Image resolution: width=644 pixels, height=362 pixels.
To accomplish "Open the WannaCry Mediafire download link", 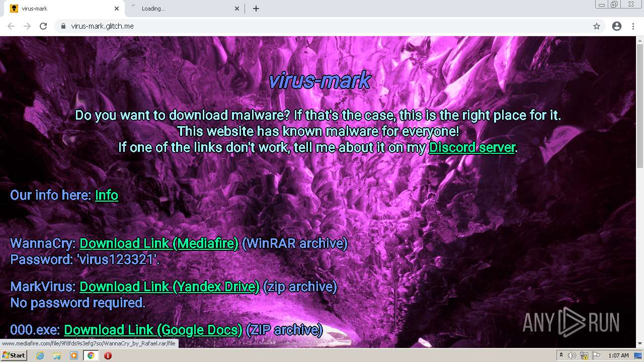I will (159, 243).
